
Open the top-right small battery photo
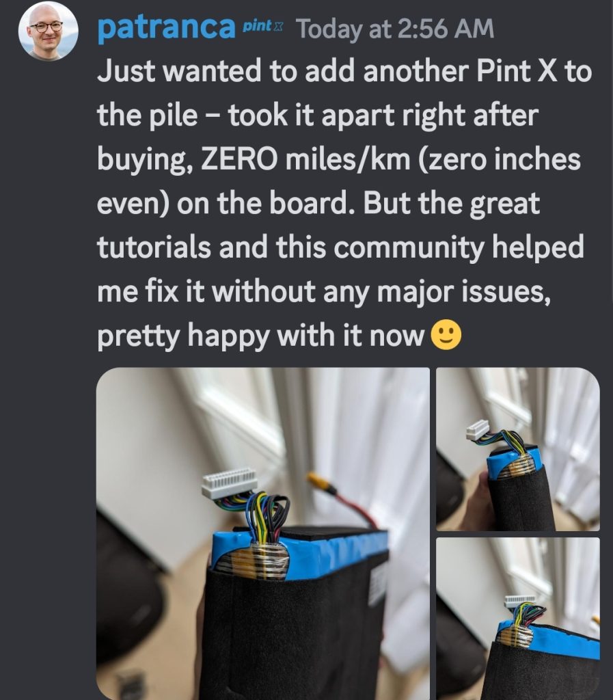click(517, 449)
